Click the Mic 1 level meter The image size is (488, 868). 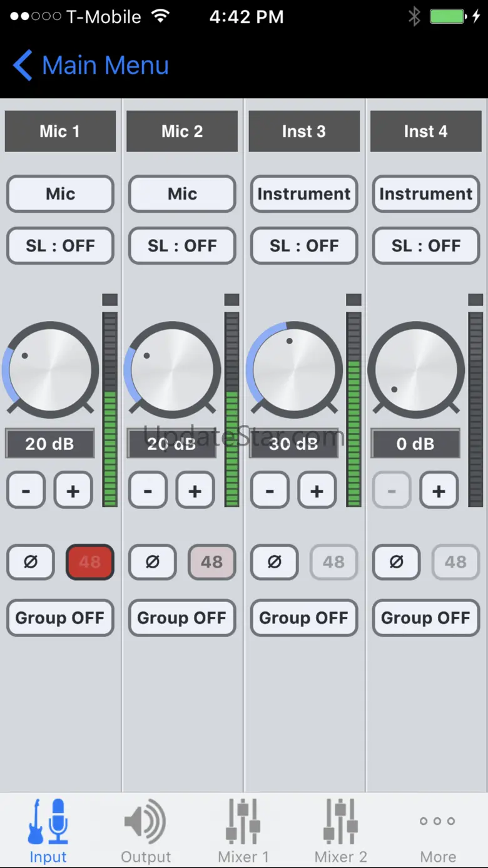110,409
